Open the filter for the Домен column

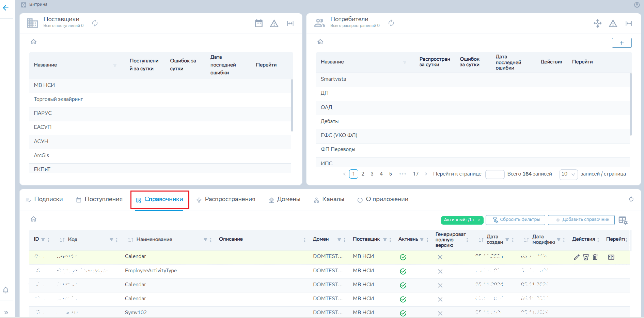[339, 240]
